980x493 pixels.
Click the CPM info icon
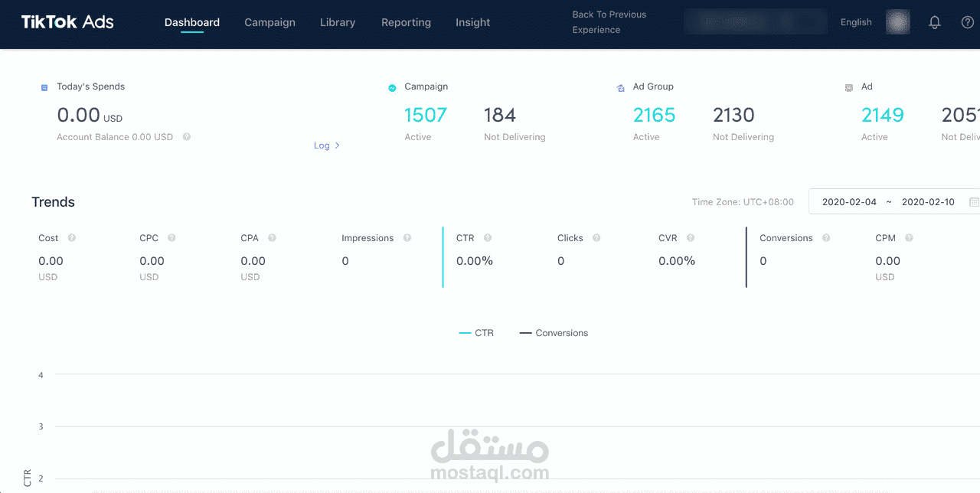click(x=909, y=238)
